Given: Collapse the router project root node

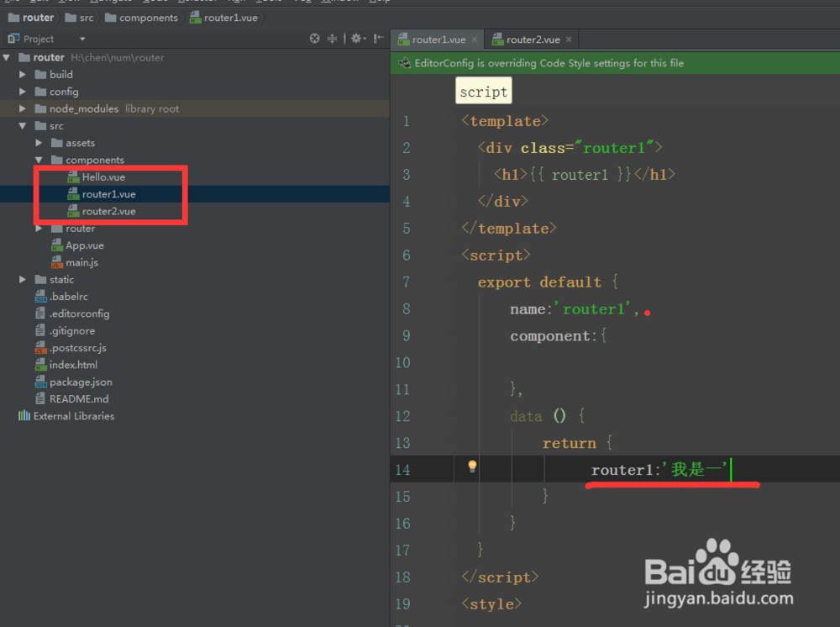Looking at the screenshot, I should coord(7,57).
